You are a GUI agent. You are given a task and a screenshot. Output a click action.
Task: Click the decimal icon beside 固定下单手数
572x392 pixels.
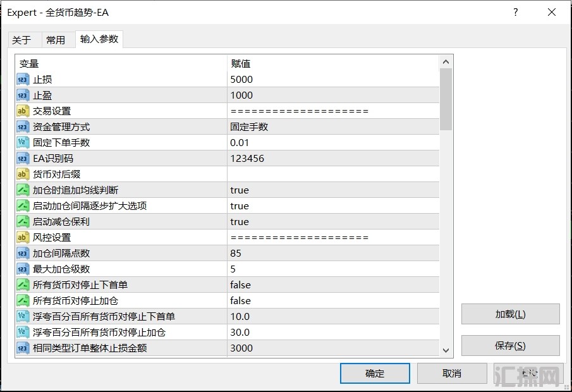(23, 143)
